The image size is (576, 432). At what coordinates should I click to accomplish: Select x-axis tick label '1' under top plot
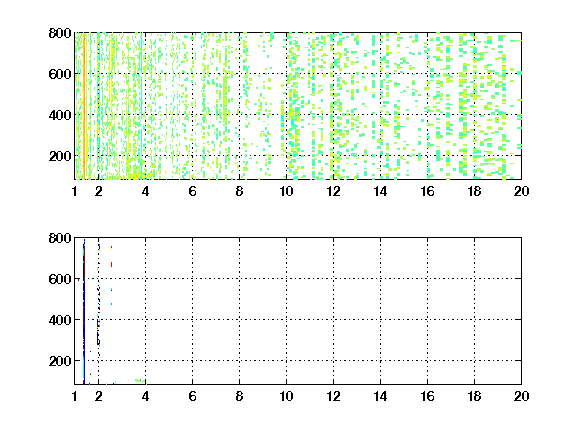click(x=75, y=191)
